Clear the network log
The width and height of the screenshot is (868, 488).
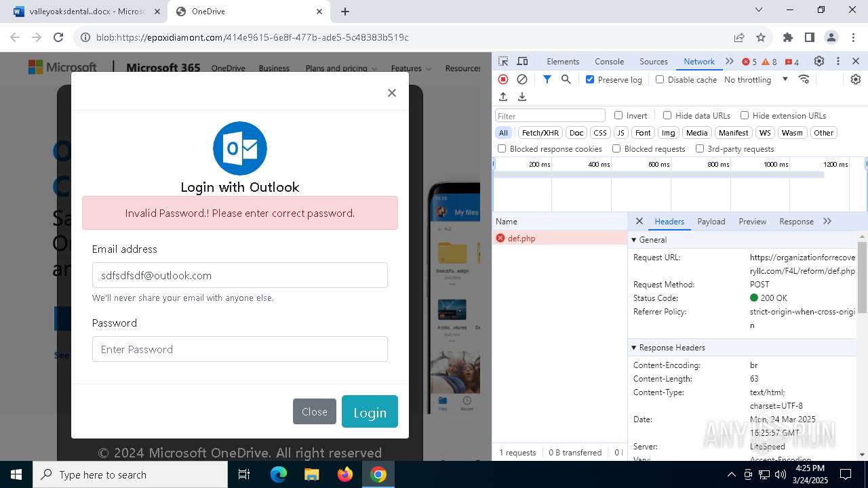522,79
